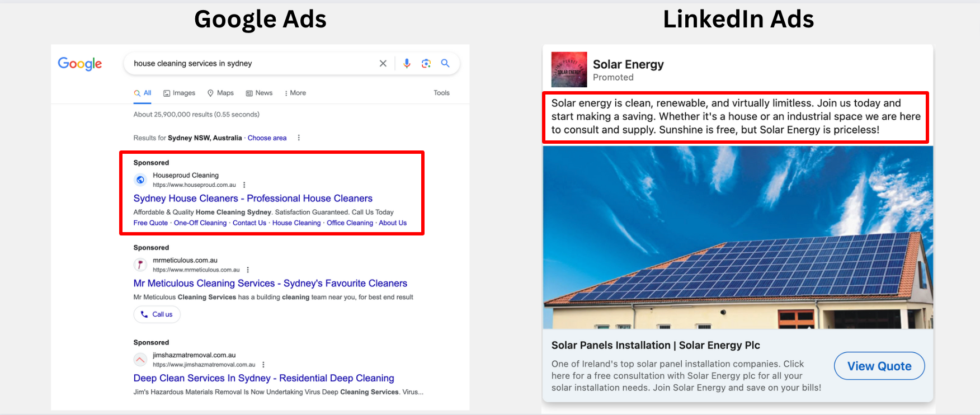
Task: Open Deep Clean Services In Sydney headline
Action: click(x=263, y=379)
